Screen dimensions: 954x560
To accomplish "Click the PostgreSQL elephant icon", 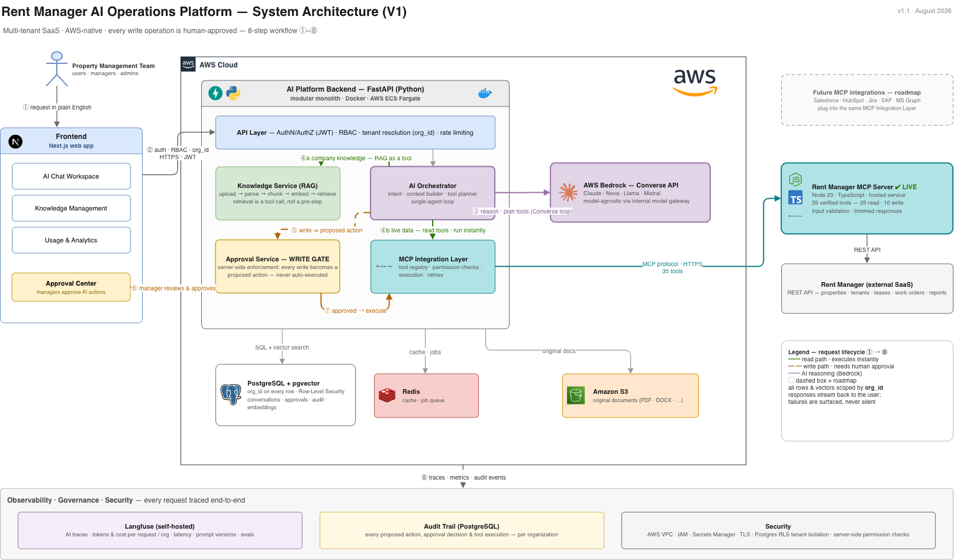I will point(230,394).
